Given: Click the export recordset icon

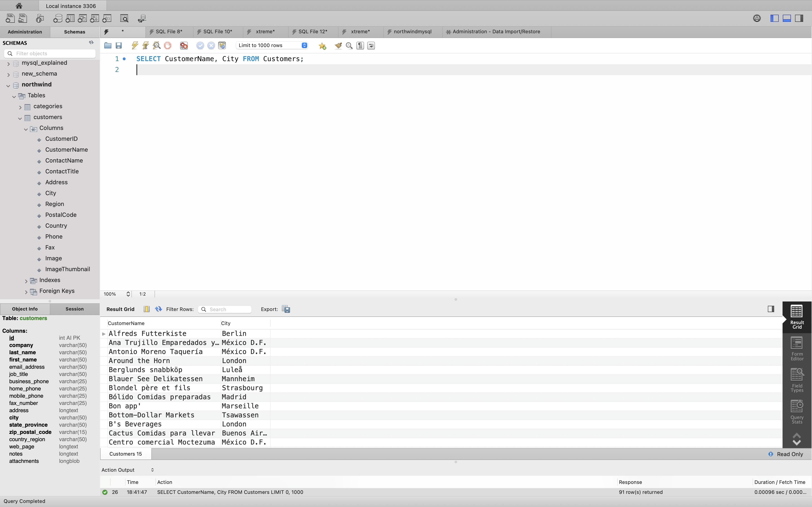Looking at the screenshot, I should (x=286, y=309).
